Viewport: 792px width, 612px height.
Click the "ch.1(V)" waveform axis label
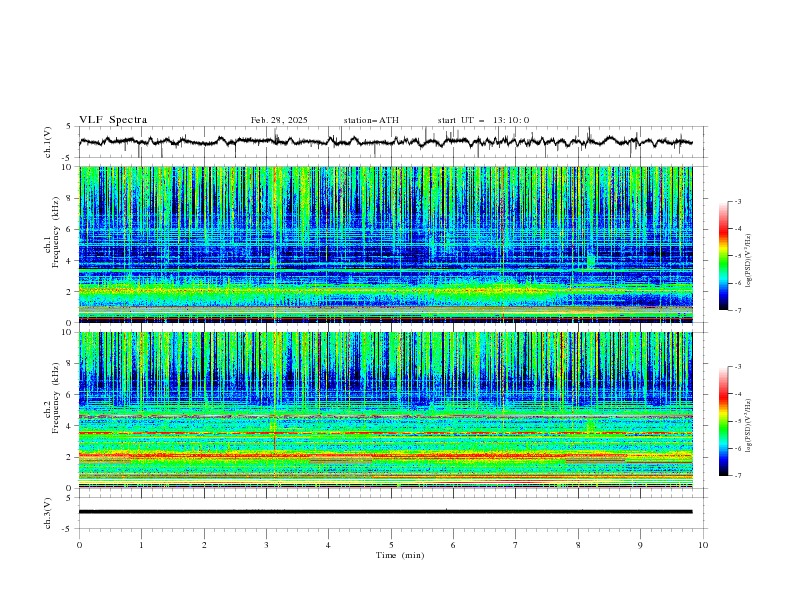tap(48, 142)
